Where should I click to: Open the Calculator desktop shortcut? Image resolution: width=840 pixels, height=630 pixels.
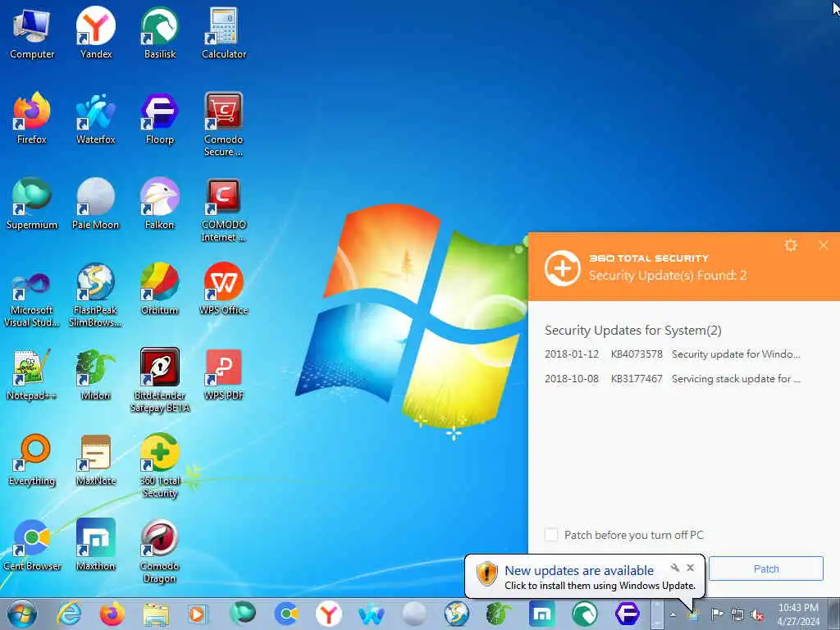[224, 33]
